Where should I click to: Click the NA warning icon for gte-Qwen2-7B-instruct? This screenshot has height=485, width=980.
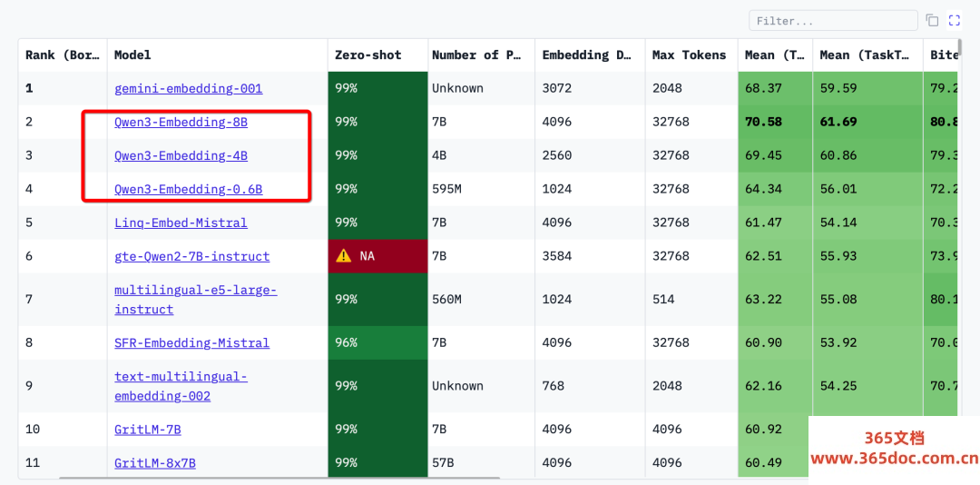[x=343, y=256]
